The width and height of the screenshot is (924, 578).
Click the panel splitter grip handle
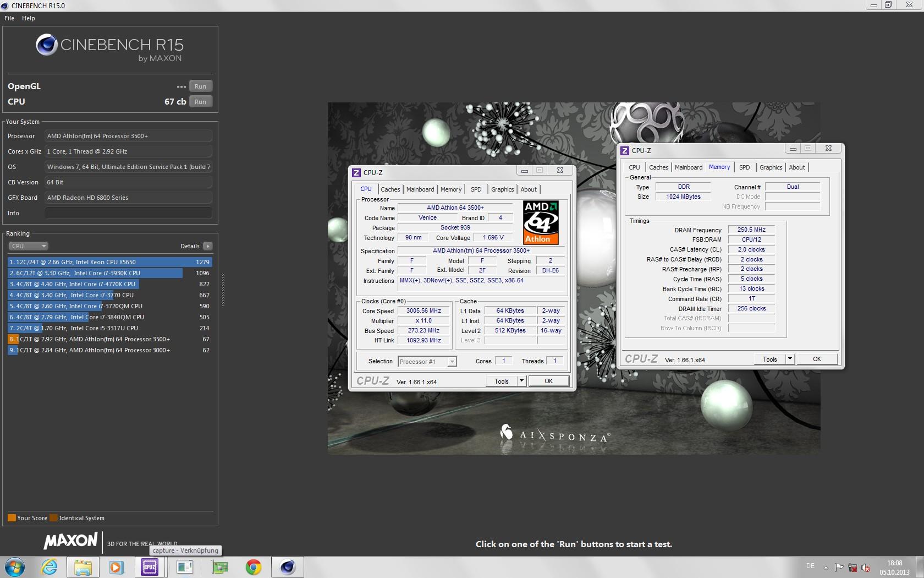[x=223, y=290]
